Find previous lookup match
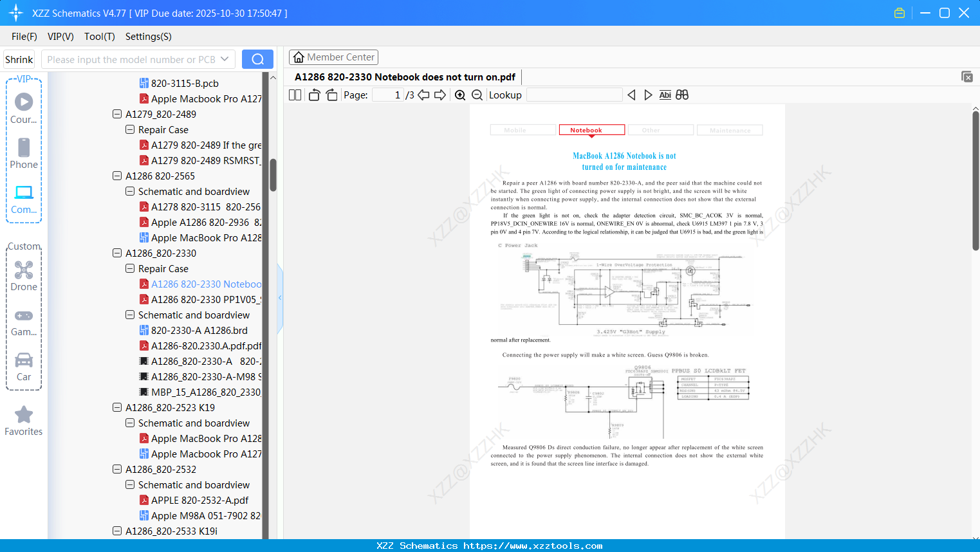The width and height of the screenshot is (980, 552). click(x=631, y=95)
